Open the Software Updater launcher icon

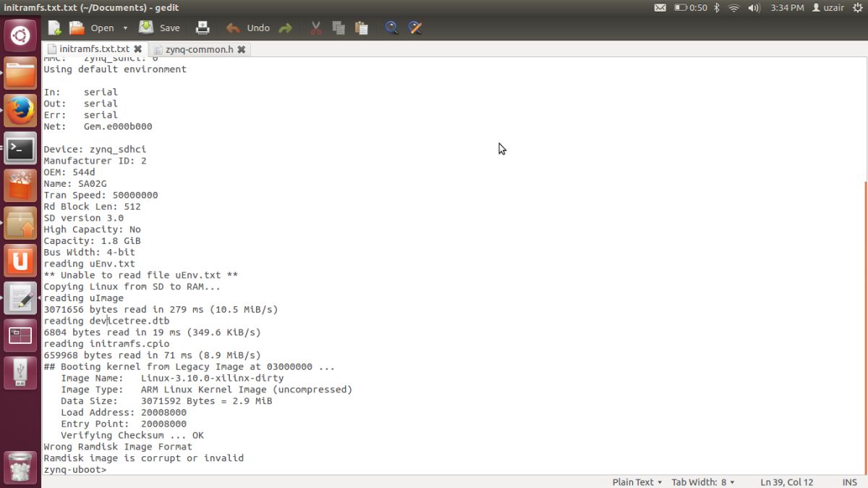[x=20, y=224]
